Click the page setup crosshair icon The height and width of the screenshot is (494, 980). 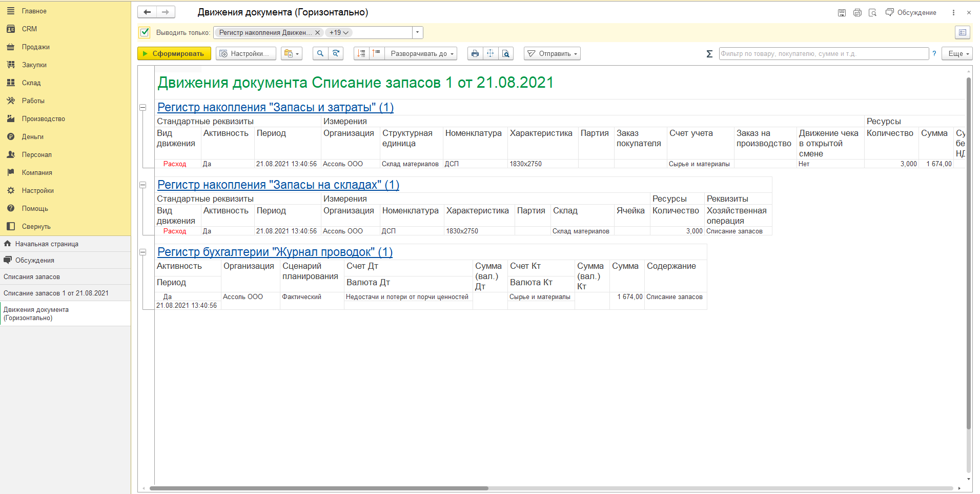(491, 53)
